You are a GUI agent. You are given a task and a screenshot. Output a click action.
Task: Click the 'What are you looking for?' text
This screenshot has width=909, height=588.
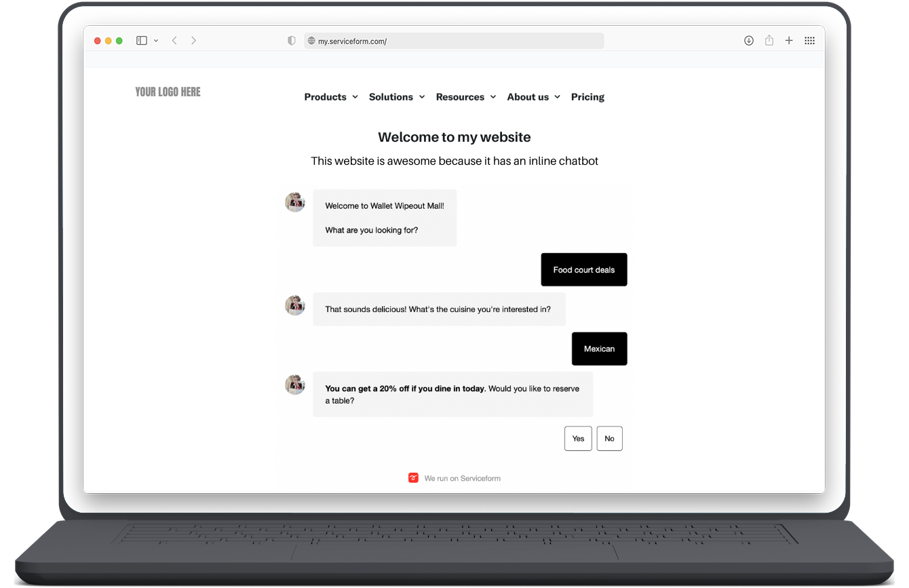point(372,231)
